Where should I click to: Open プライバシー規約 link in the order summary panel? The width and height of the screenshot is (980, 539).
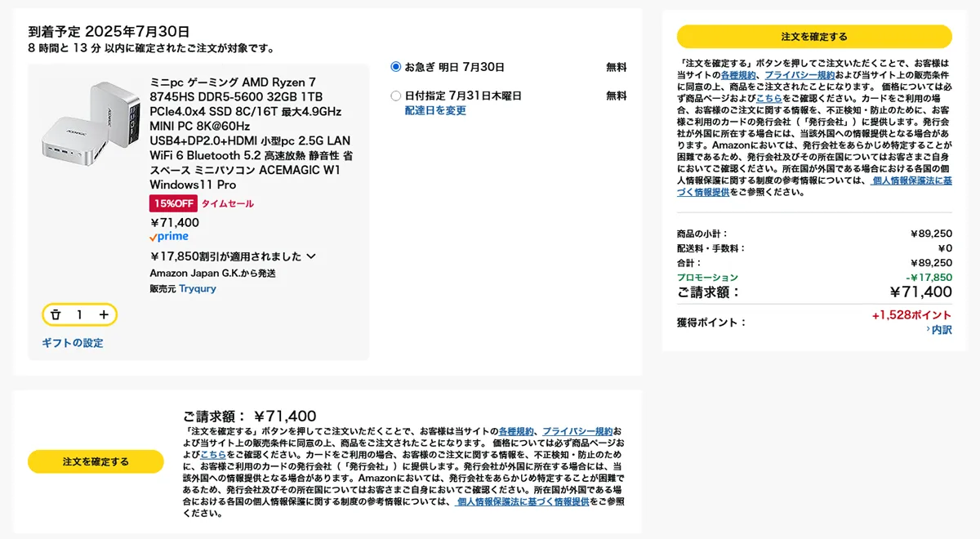click(800, 74)
